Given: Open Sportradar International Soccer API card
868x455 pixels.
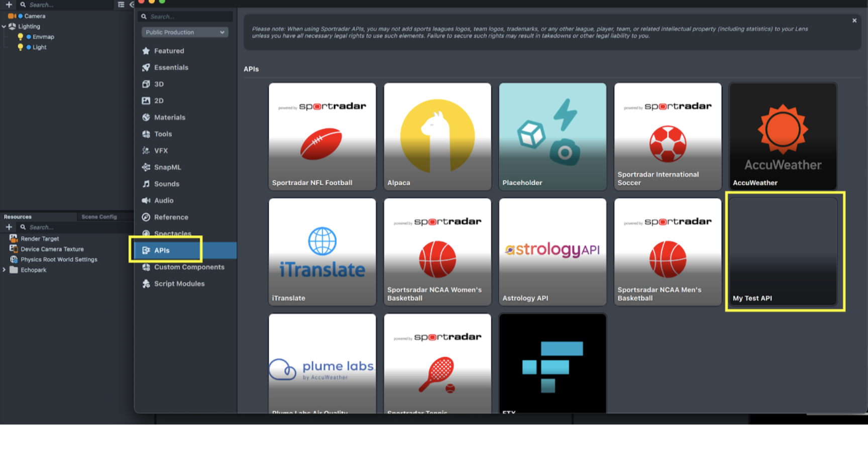Looking at the screenshot, I should click(668, 137).
